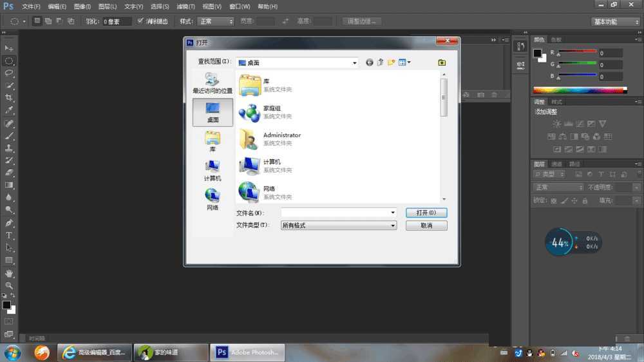Viewport: 644px width, 362px height.
Task: Choose the new selection mode button
Action: tap(37, 21)
